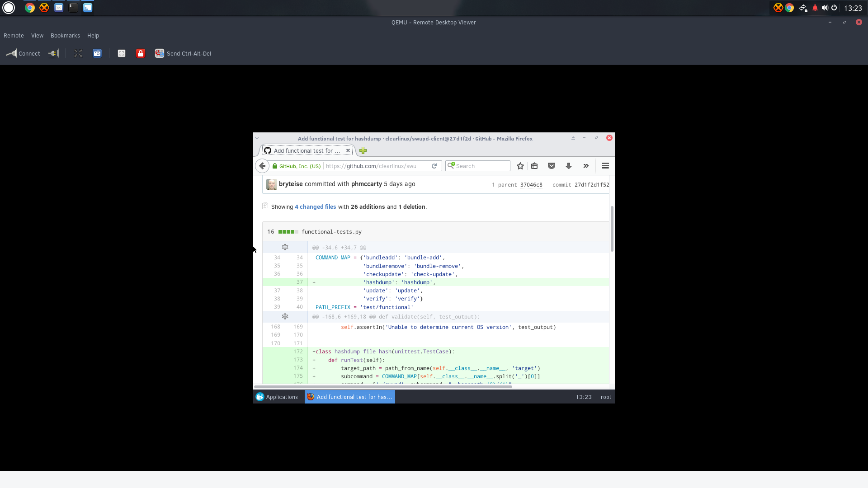Click the Chrome tray icon
The width and height of the screenshot is (868, 488).
789,8
